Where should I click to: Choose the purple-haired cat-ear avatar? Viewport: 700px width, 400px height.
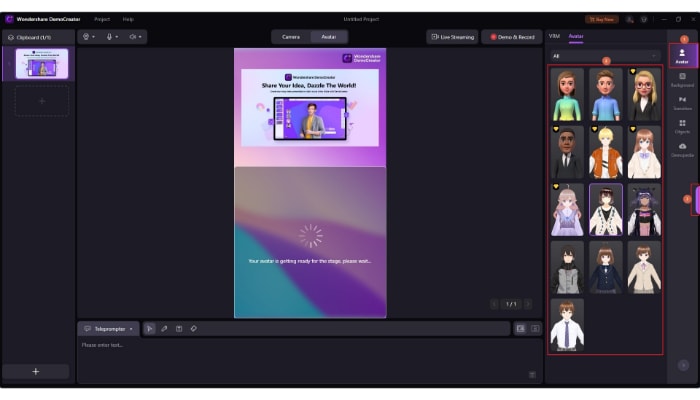coord(644,210)
